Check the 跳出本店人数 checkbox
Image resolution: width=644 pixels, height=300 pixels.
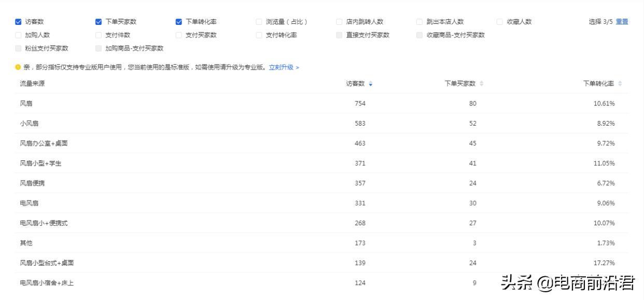click(419, 22)
